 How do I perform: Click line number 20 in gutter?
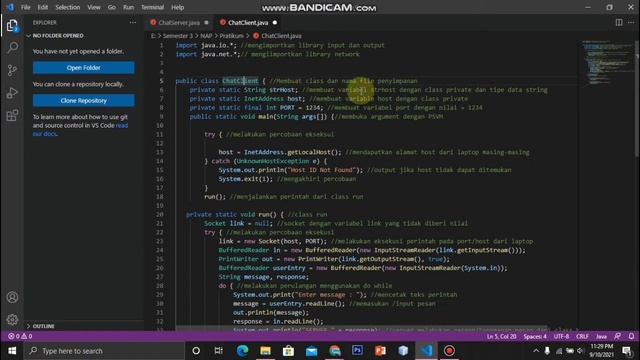point(160,215)
